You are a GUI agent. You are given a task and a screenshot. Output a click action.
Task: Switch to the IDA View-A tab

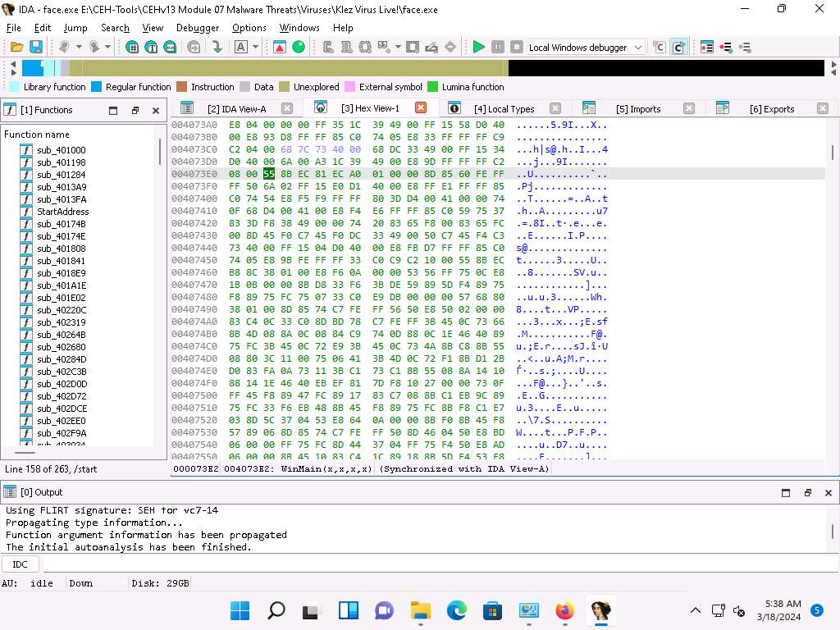point(236,108)
